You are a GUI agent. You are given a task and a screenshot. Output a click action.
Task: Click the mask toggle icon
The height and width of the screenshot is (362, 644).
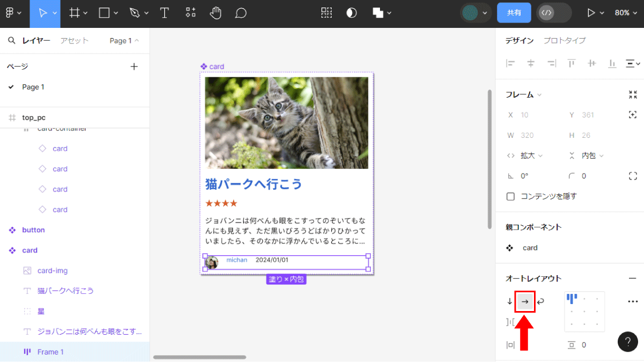tap(352, 13)
